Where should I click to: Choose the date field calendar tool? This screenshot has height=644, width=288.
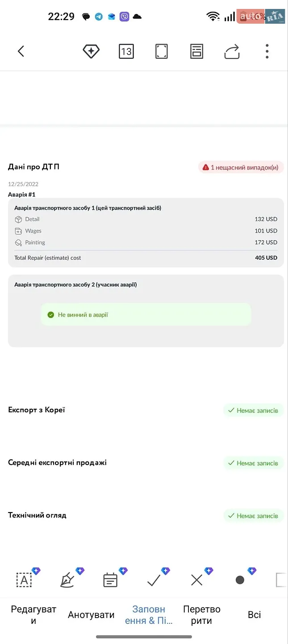[110, 580]
